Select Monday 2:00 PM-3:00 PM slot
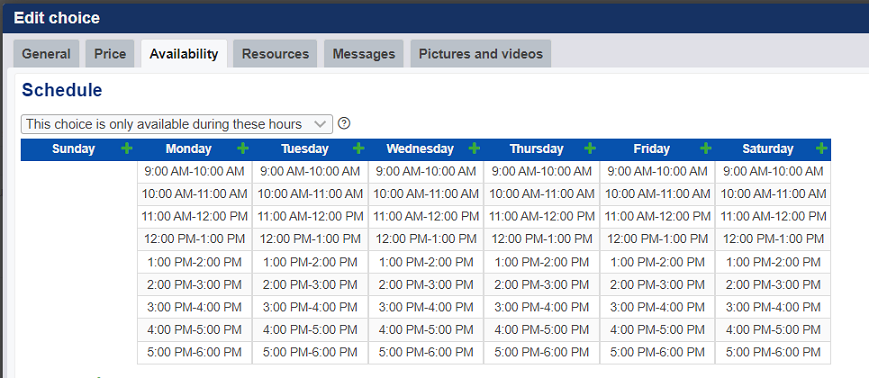The image size is (869, 378). tap(195, 285)
